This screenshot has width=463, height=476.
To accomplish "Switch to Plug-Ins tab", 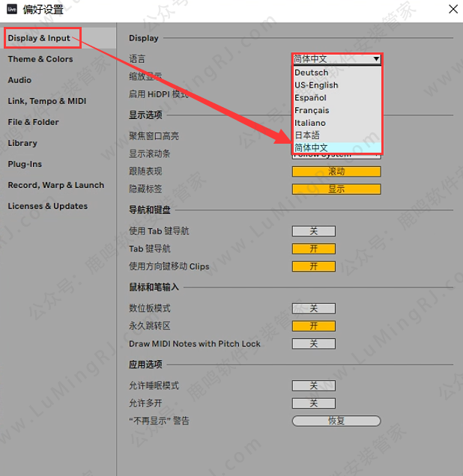I will 25,164.
